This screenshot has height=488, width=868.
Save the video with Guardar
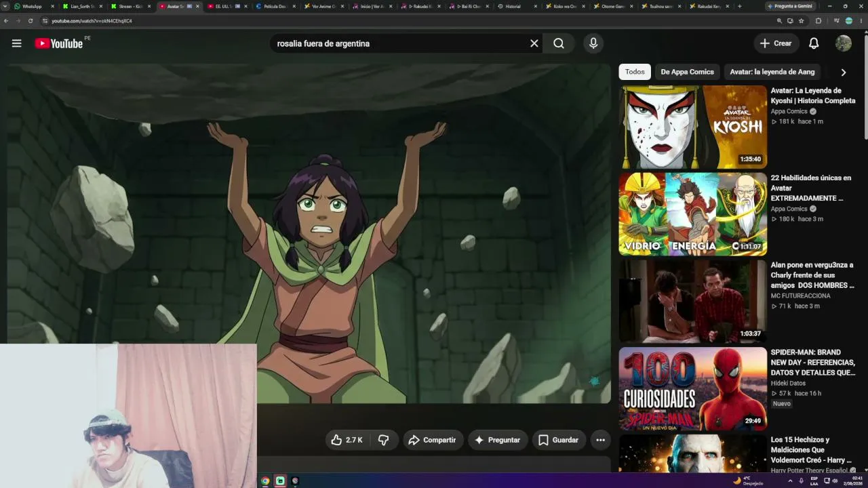pyautogui.click(x=559, y=440)
